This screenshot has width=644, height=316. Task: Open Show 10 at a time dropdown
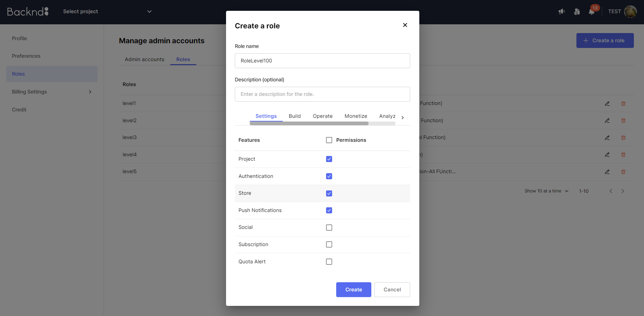click(546, 191)
